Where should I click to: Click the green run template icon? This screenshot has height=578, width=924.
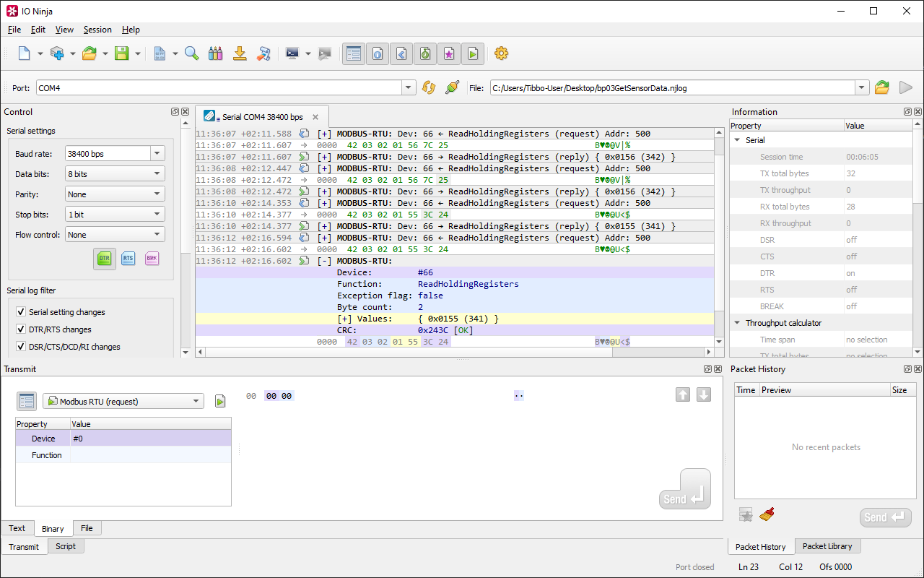pyautogui.click(x=220, y=402)
